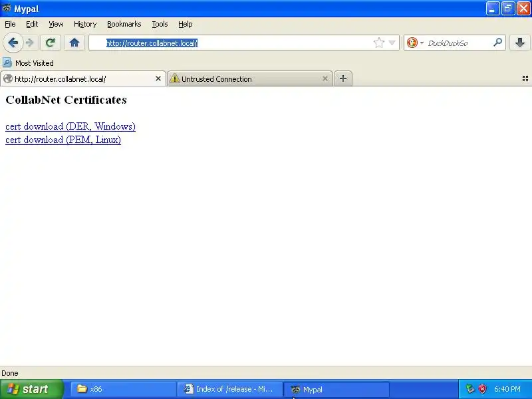Click the DuckDuckGo logo icon
532x399 pixels.
coord(412,43)
